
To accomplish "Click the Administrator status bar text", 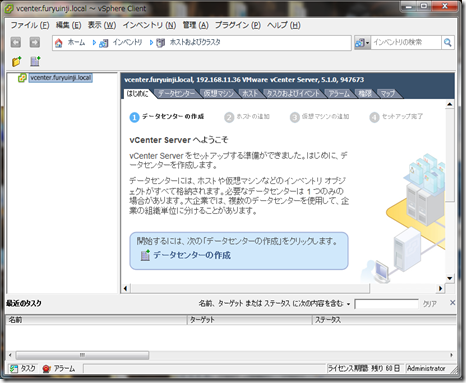I will tap(426, 368).
